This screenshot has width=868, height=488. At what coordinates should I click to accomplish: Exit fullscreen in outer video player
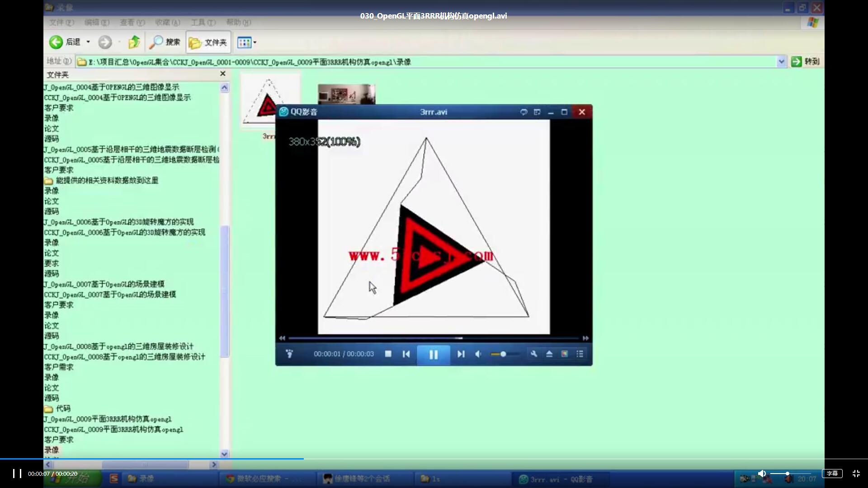(x=856, y=474)
